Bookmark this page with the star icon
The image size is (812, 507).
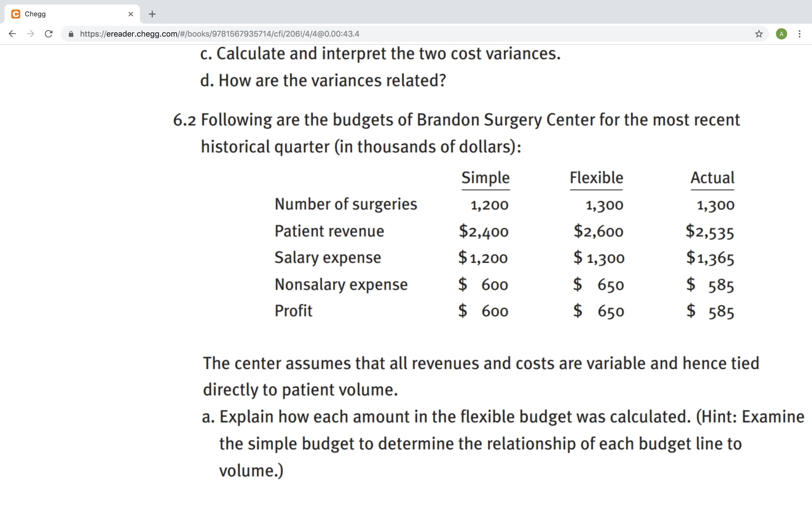[759, 34]
